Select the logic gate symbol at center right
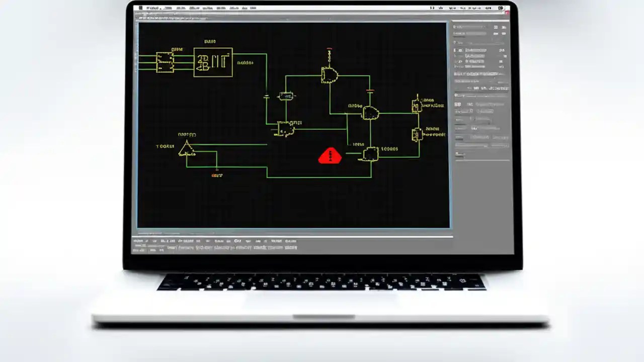 pos(371,113)
